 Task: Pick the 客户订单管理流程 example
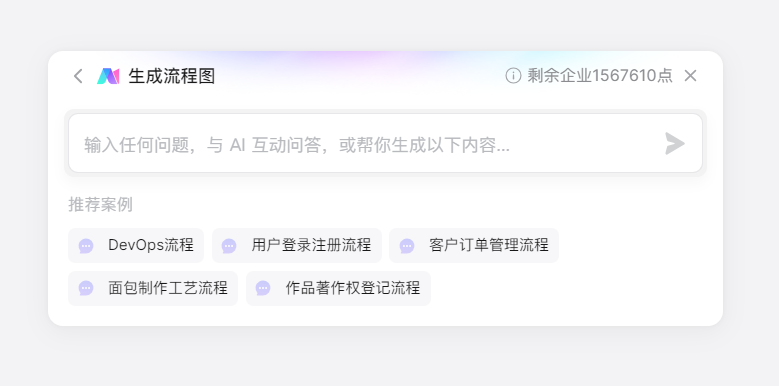pos(474,245)
